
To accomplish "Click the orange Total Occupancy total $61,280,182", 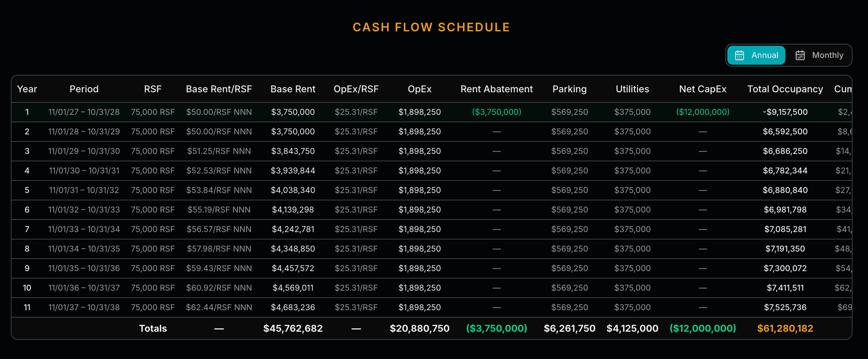I will click(x=785, y=328).
